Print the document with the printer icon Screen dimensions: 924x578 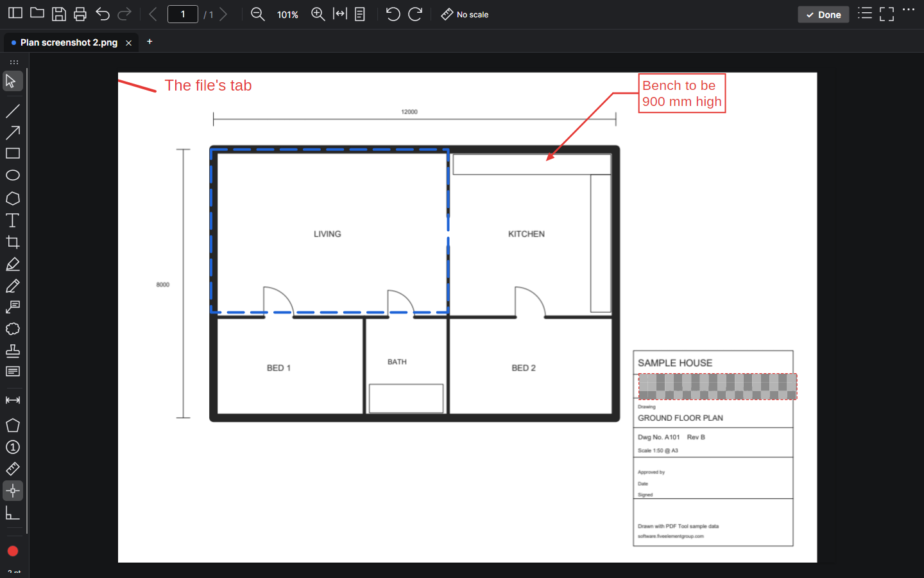click(80, 14)
